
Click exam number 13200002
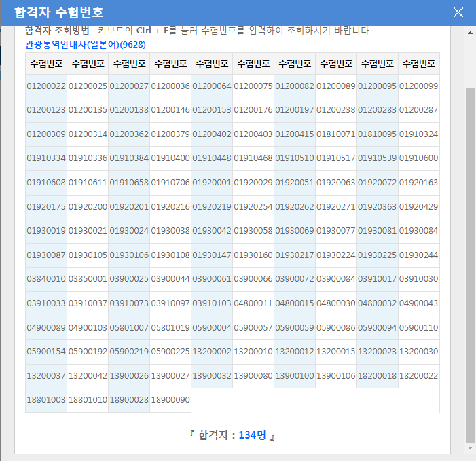coord(212,352)
